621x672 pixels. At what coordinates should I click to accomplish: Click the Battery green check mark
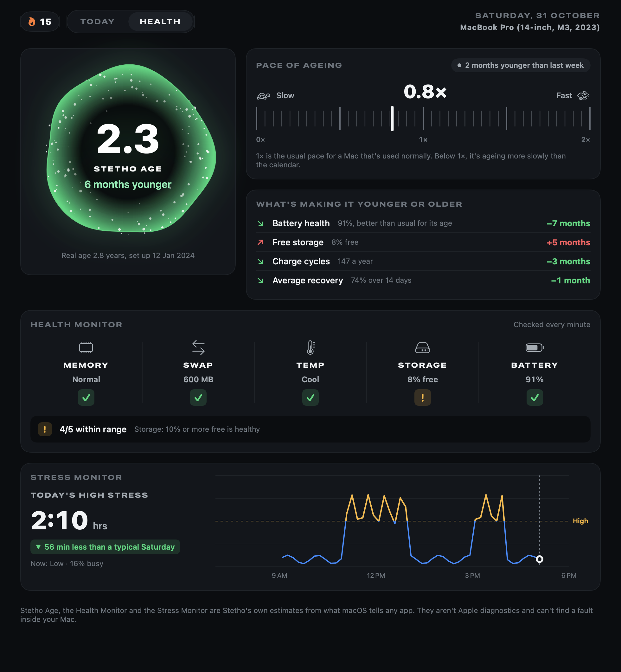[535, 398]
